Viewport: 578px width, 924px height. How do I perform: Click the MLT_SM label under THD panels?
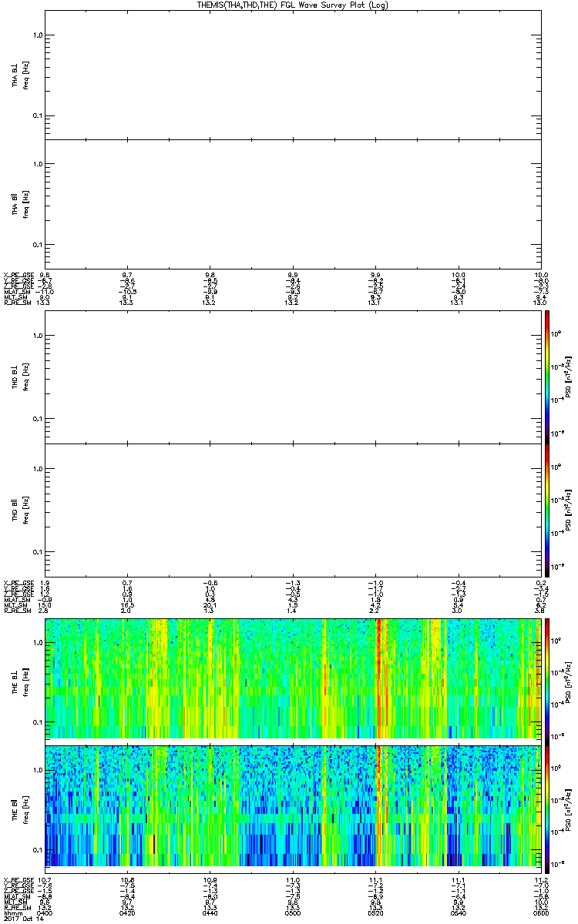[15, 606]
